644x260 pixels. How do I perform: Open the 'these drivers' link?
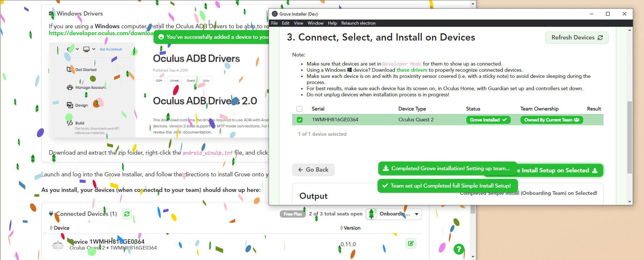412,70
